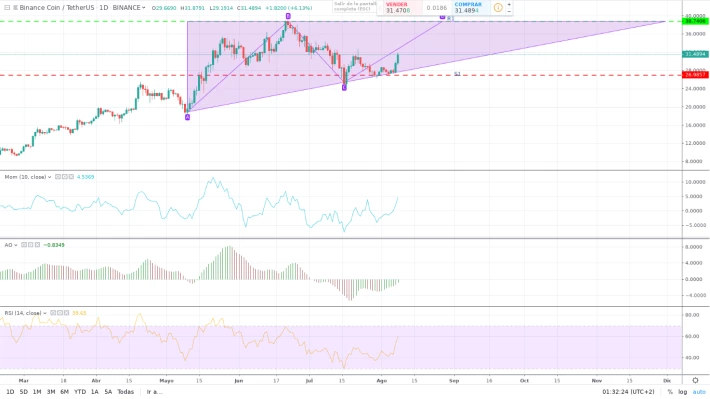Click the RSI value 59.65
This screenshot has height=399, width=710.
tap(79, 313)
